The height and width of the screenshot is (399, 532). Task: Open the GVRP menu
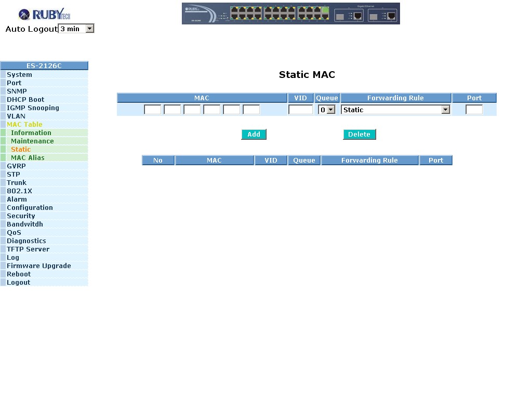click(45, 166)
